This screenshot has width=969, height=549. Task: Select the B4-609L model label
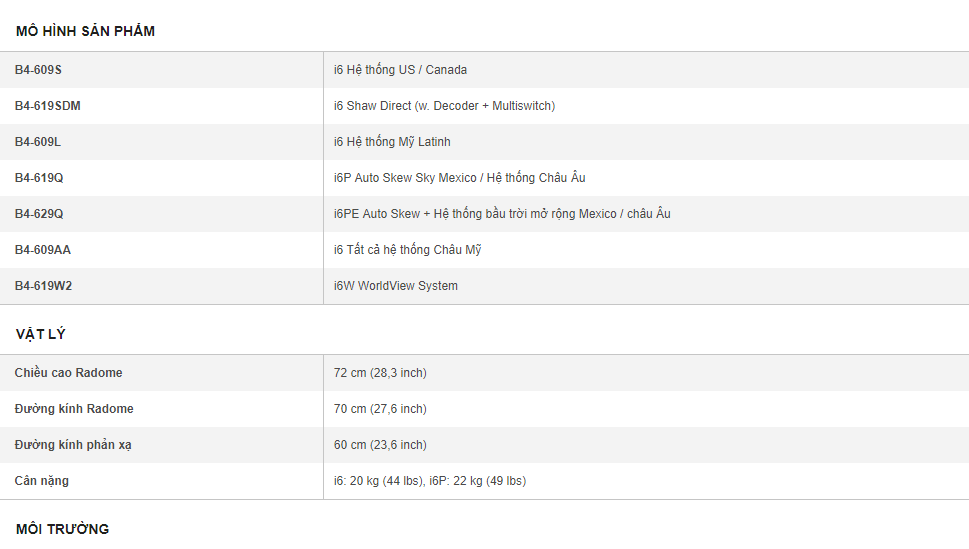38,142
